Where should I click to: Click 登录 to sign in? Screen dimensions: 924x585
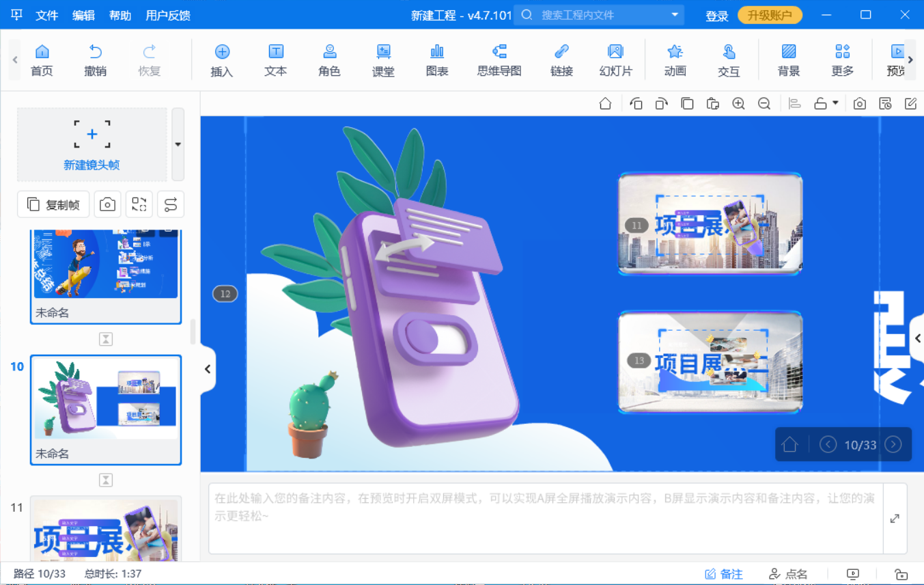click(x=716, y=16)
